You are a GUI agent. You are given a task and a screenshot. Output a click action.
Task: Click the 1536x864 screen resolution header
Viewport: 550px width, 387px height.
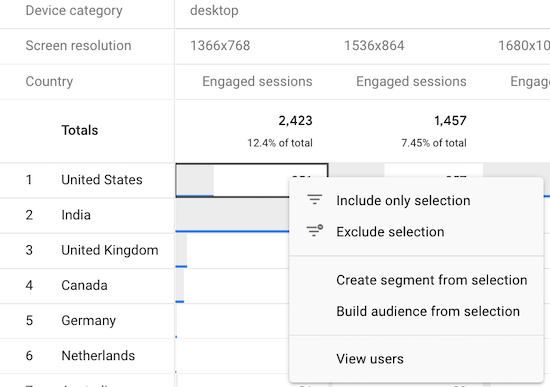point(374,46)
